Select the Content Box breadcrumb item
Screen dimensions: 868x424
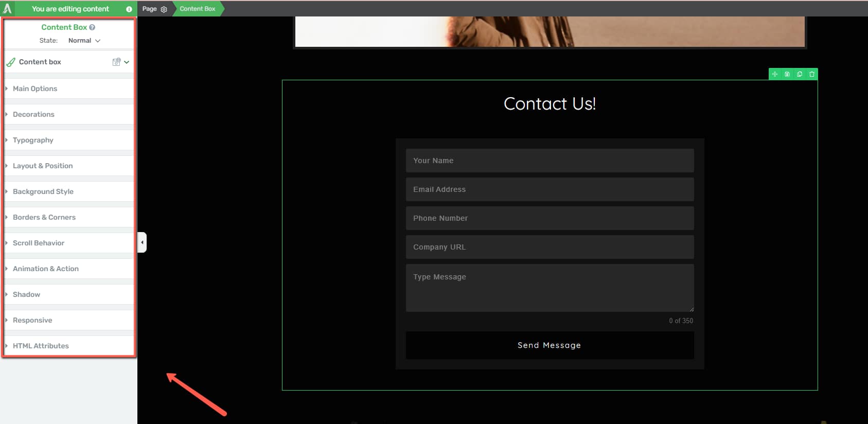coord(198,9)
